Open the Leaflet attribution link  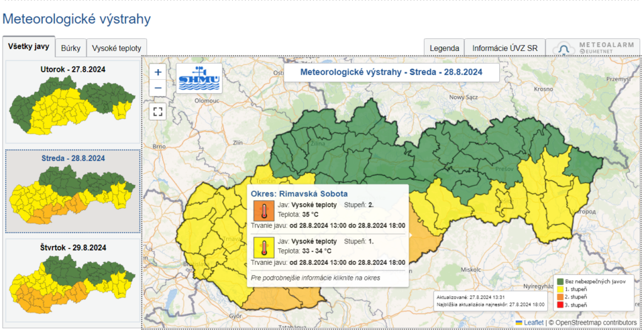[533, 323]
